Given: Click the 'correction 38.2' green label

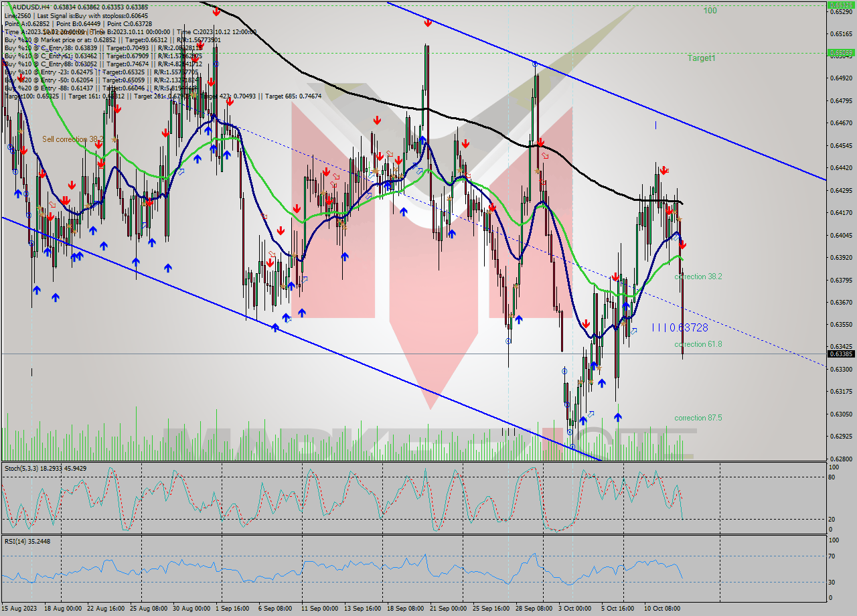Looking at the screenshot, I should tap(698, 277).
